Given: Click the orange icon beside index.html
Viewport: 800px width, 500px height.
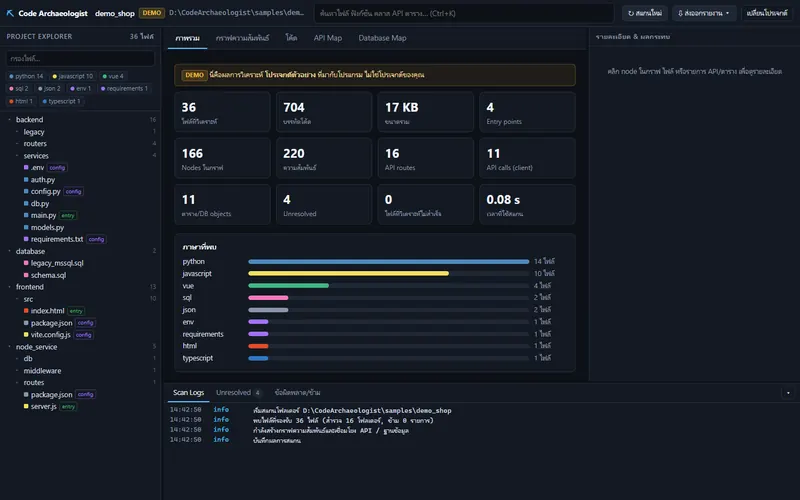Looking at the screenshot, I should [x=26, y=311].
